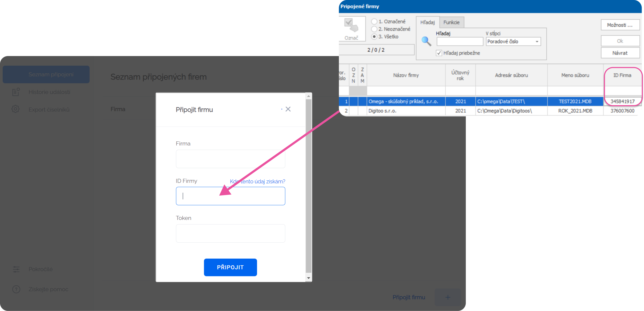
Task: Click the Účtovný rok column header
Action: point(460,75)
